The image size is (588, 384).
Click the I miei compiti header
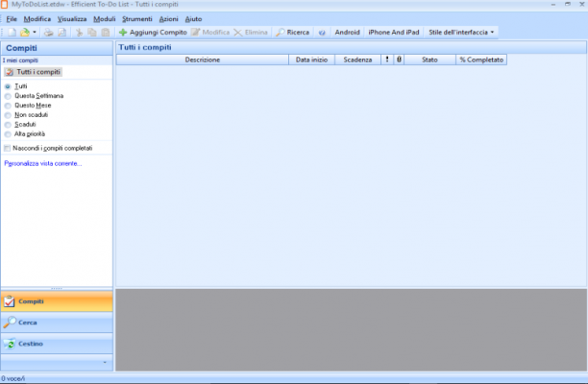pyautogui.click(x=20, y=60)
